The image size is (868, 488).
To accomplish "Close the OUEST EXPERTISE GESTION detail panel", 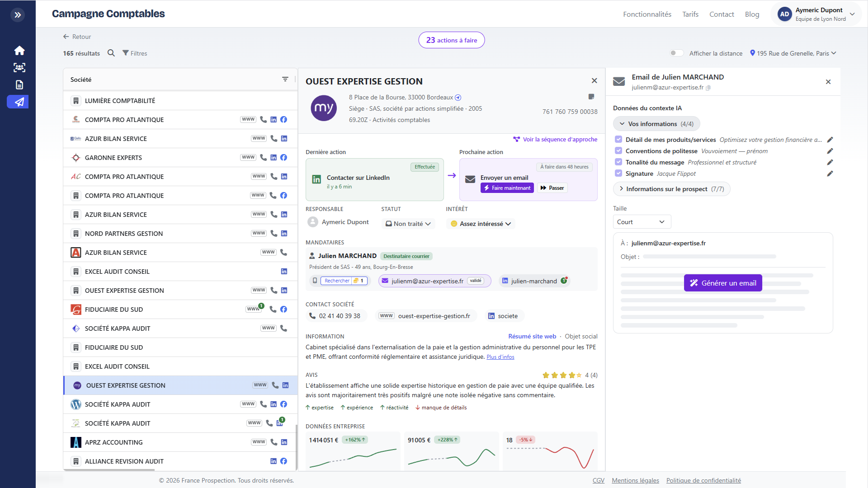I will [x=594, y=81].
